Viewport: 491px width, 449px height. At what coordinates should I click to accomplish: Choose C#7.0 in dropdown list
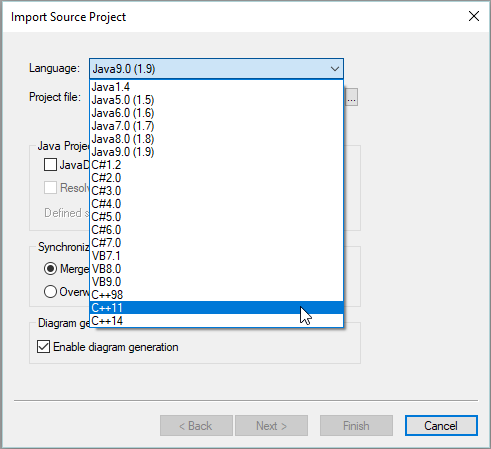click(x=217, y=243)
